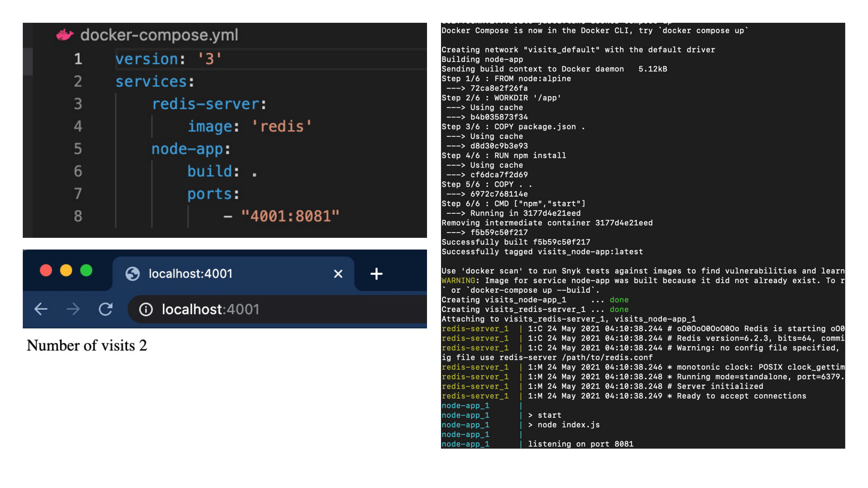Click the "services:" line
868x488 pixels.
(155, 82)
